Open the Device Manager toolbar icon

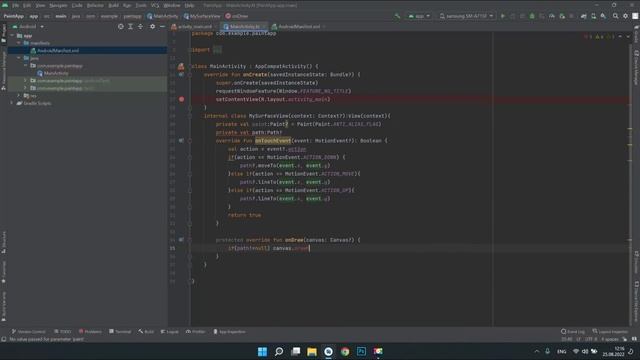(x=593, y=16)
